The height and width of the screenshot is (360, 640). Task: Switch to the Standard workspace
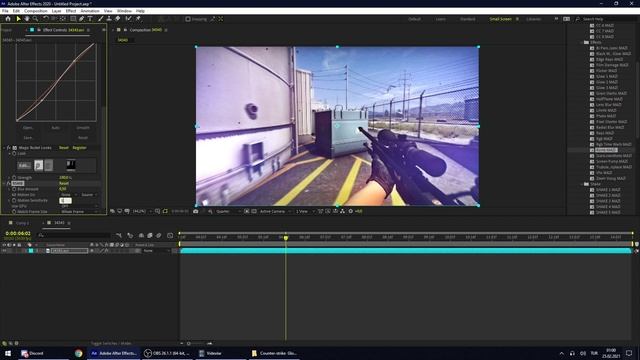467,19
